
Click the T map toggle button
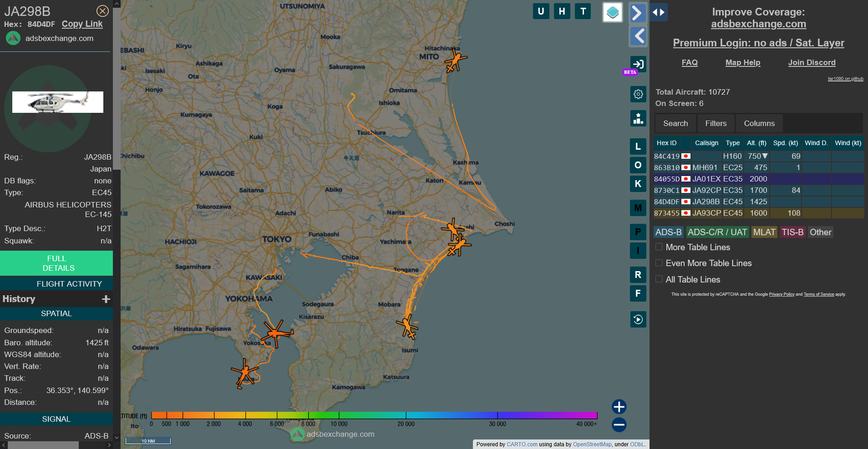[583, 11]
